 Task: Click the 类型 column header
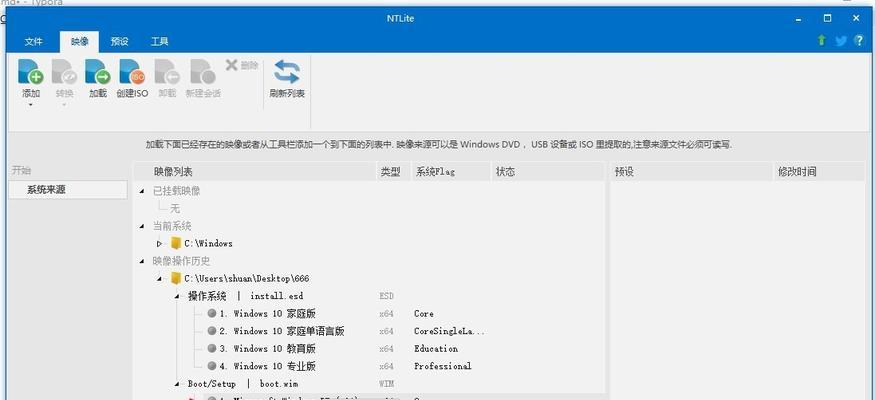393,172
